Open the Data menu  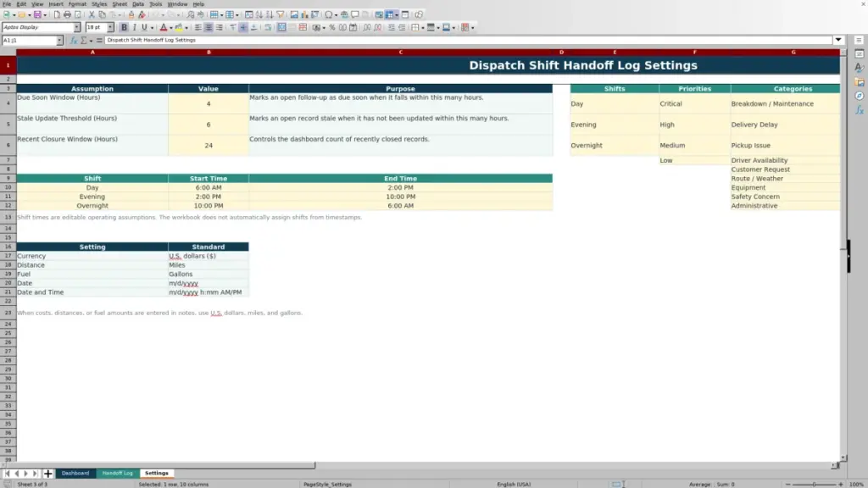click(138, 4)
